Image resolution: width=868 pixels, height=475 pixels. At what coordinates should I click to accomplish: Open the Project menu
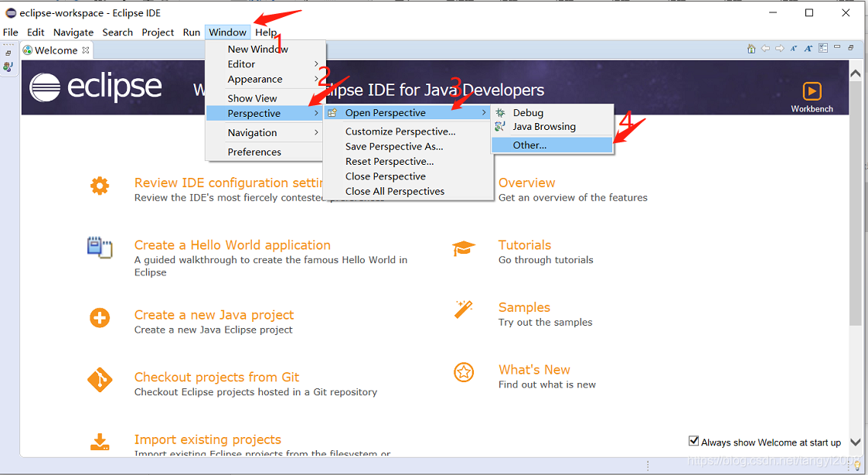[158, 32]
